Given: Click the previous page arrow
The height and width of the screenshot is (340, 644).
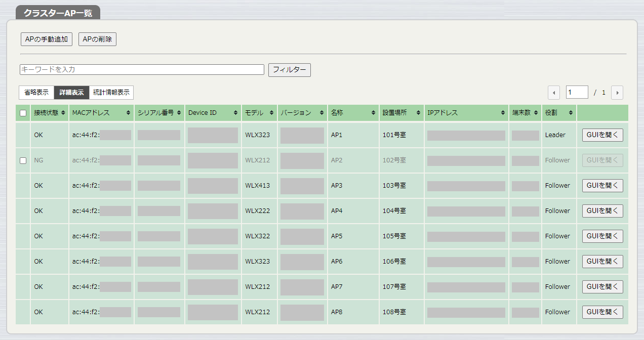Looking at the screenshot, I should click(553, 92).
